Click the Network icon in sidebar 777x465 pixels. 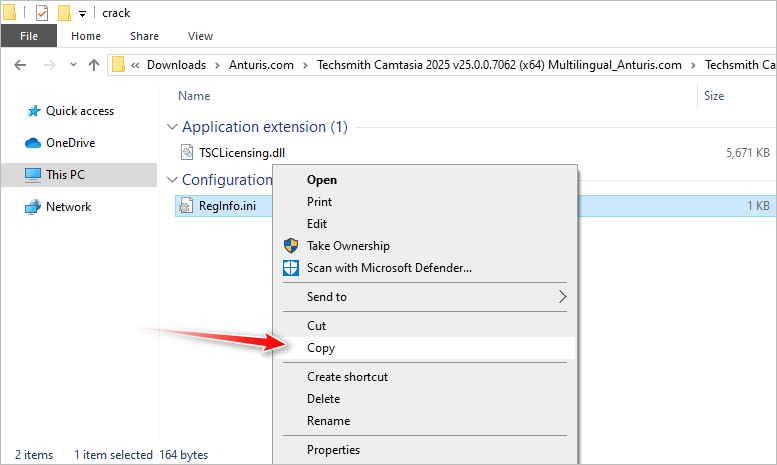tap(32, 207)
